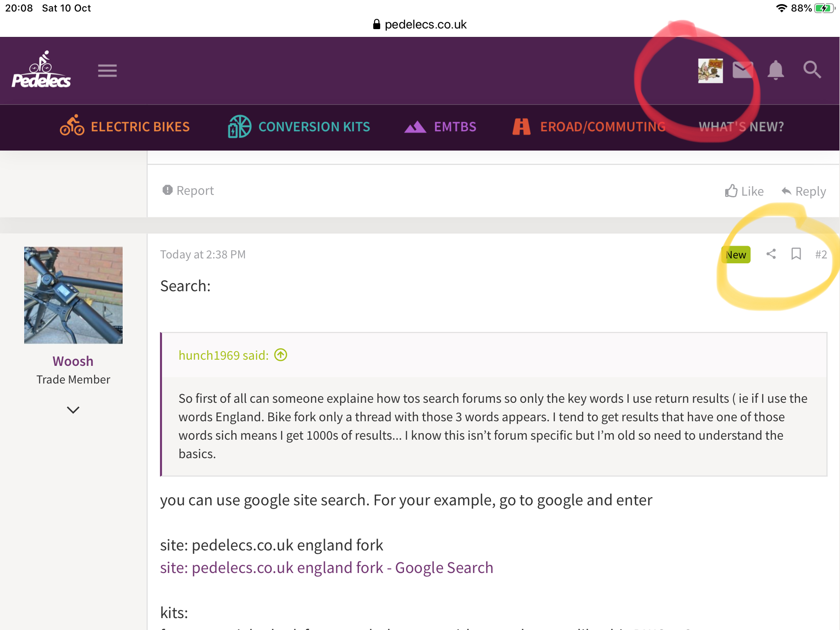The width and height of the screenshot is (840, 630).
Task: Open Woosh's profile picture thumbnail
Action: [73, 295]
